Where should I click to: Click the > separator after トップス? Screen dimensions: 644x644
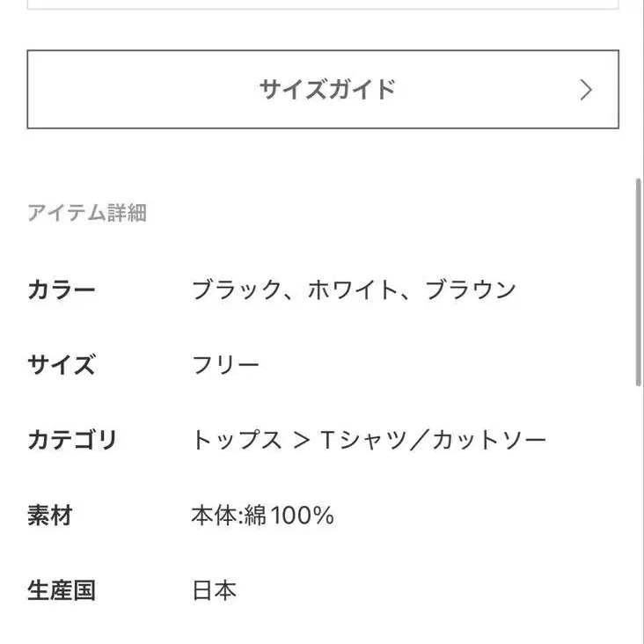(301, 440)
